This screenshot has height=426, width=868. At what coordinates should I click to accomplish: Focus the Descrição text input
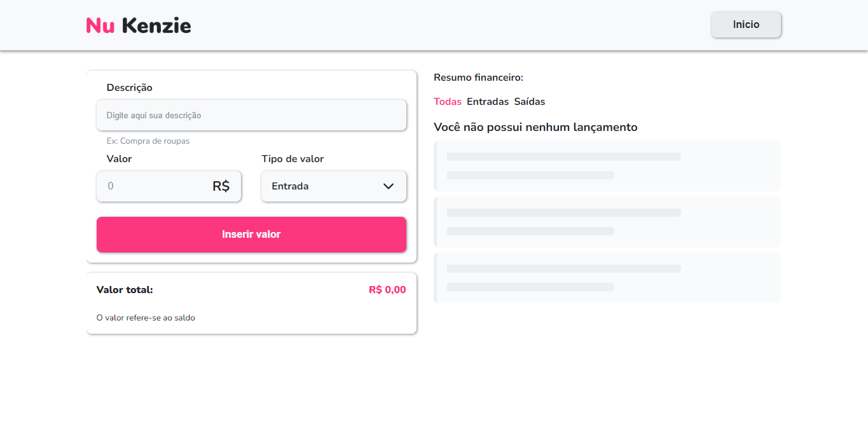251,115
